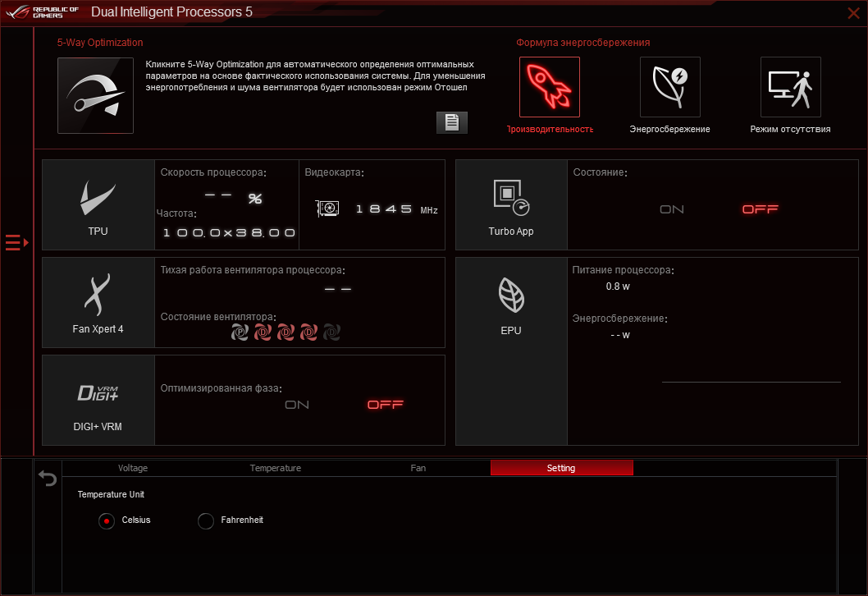Click the Скорость процессора label
The width and height of the screenshot is (868, 596).
[213, 172]
